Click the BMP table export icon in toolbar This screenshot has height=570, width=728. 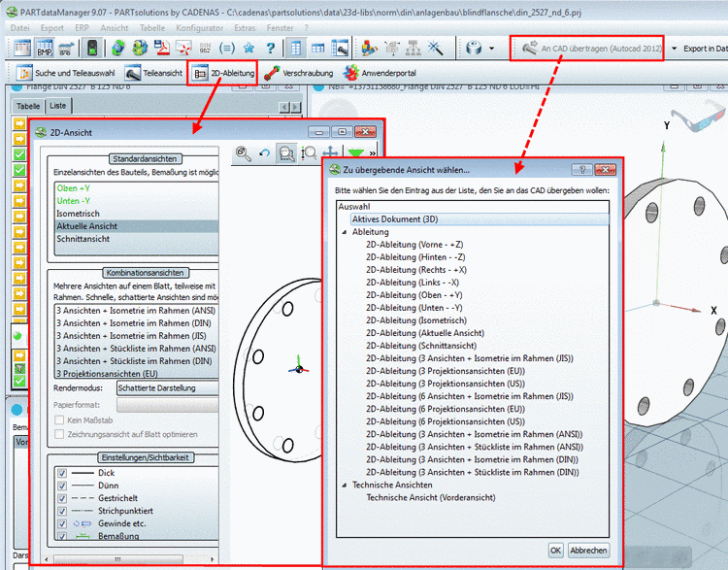coord(45,48)
